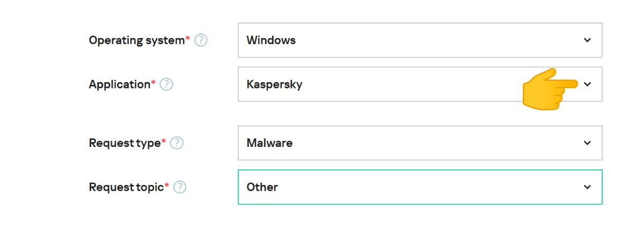This screenshot has width=644, height=230.
Task: Click the "Operating system" field label
Action: pos(136,40)
